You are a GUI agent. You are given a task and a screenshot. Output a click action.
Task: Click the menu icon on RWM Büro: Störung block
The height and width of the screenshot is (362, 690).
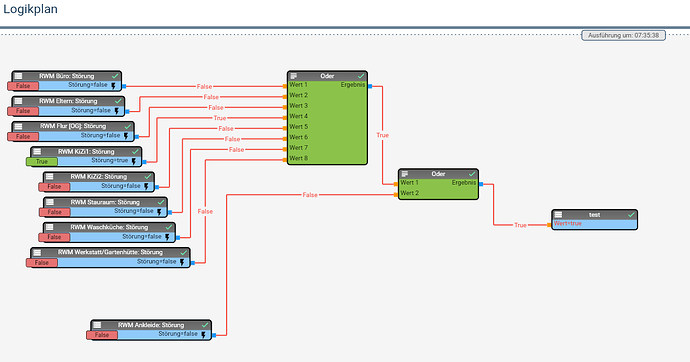[18, 76]
